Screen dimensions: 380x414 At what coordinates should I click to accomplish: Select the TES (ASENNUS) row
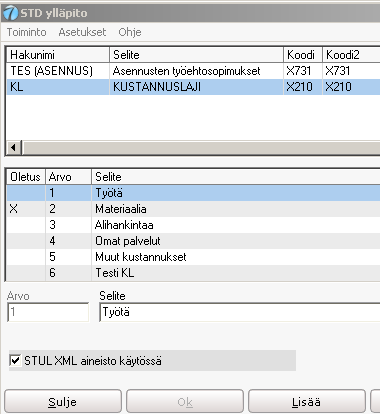(x=193, y=71)
